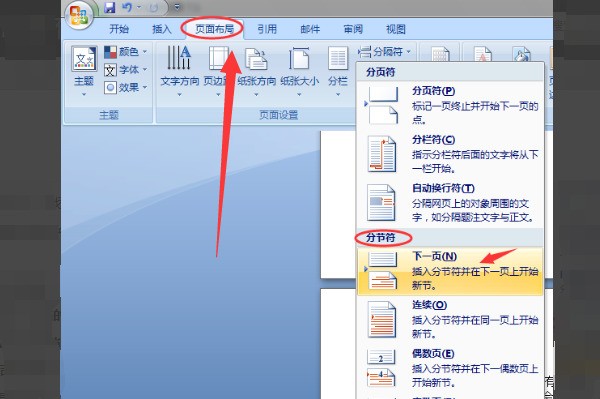Open the 开始 ribbon tab

pyautogui.click(x=119, y=29)
